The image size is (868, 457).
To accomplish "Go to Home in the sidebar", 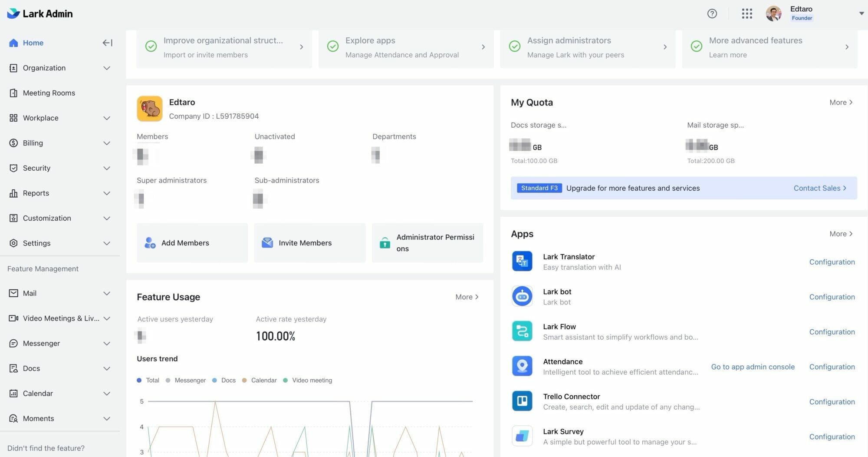I will [33, 43].
